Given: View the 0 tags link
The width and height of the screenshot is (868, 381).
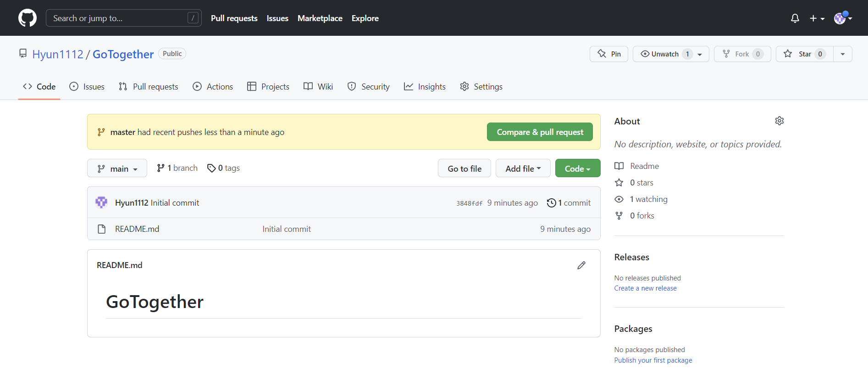Looking at the screenshot, I should [x=223, y=168].
